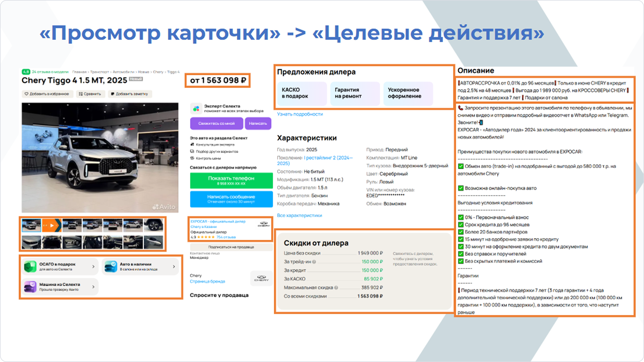Viewport: 644px width, 362px height.
Task: Open the Chery breadcrumb item
Action: (158, 72)
